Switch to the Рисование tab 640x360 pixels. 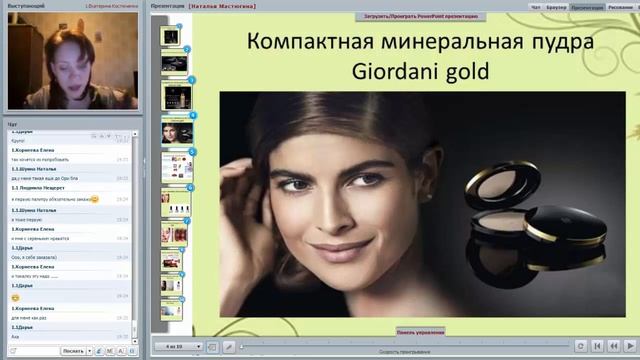click(620, 7)
